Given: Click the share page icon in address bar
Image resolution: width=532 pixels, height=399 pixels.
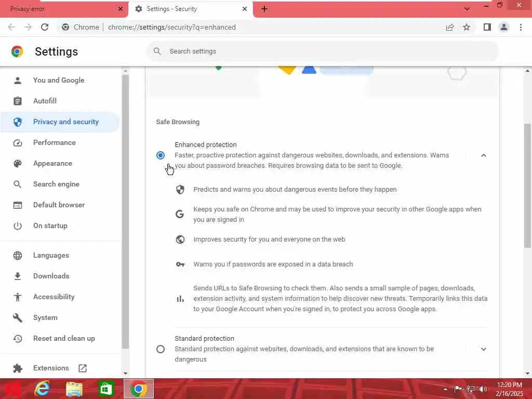Looking at the screenshot, I should coord(450,27).
